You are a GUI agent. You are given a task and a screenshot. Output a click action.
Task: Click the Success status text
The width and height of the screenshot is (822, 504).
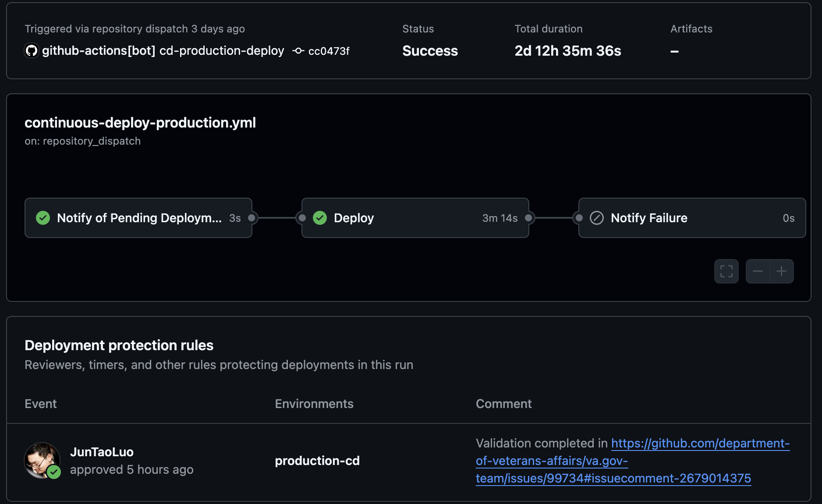[x=430, y=51]
